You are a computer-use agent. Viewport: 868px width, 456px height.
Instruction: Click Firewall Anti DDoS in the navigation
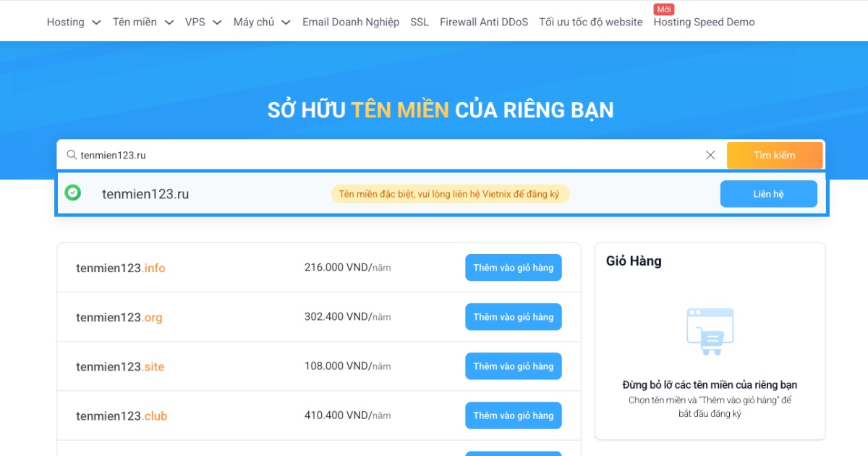[x=483, y=22]
